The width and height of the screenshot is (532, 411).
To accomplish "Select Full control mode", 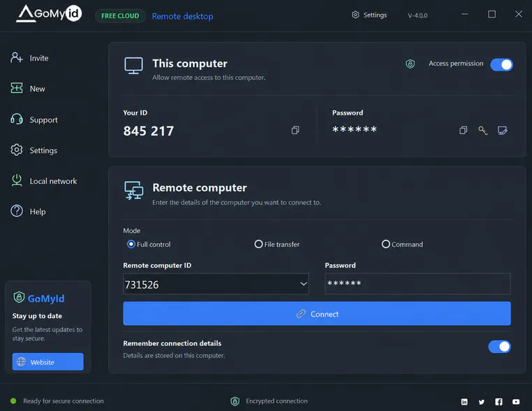I will (149, 244).
